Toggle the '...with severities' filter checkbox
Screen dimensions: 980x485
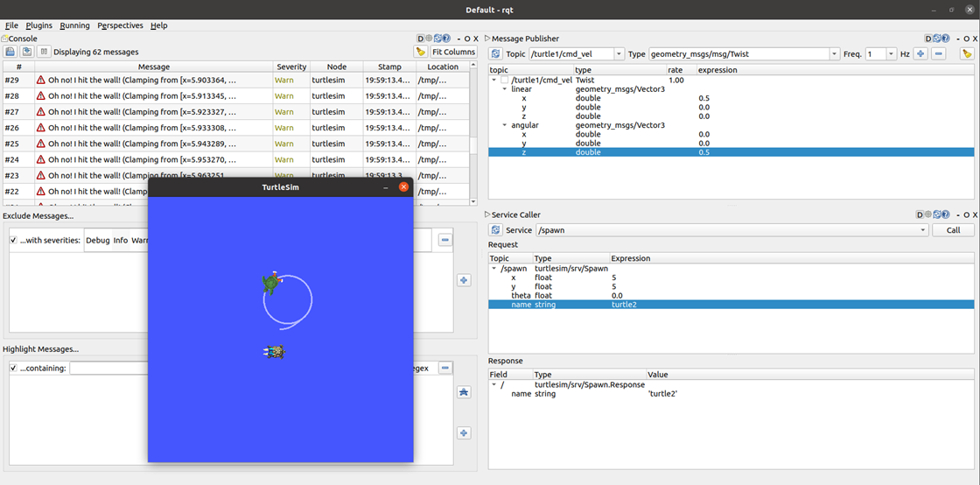(14, 240)
